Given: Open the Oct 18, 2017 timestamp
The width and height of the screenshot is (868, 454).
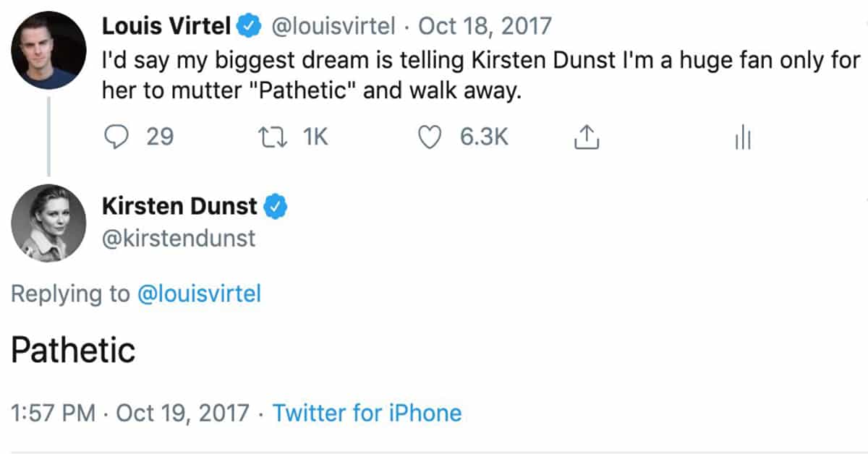Looking at the screenshot, I should coord(485,27).
